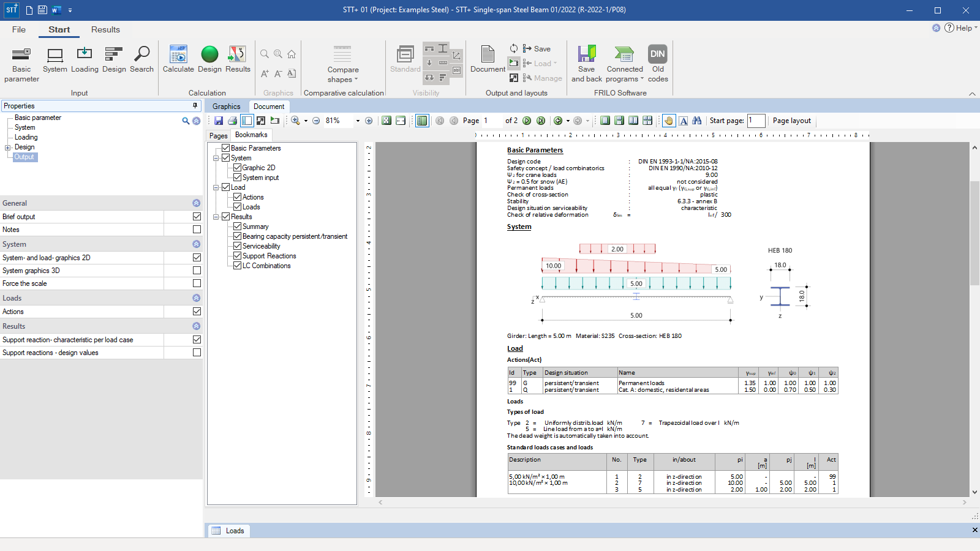Open the Basic parameter ribbon tool
The image size is (980, 551).
(x=21, y=64)
